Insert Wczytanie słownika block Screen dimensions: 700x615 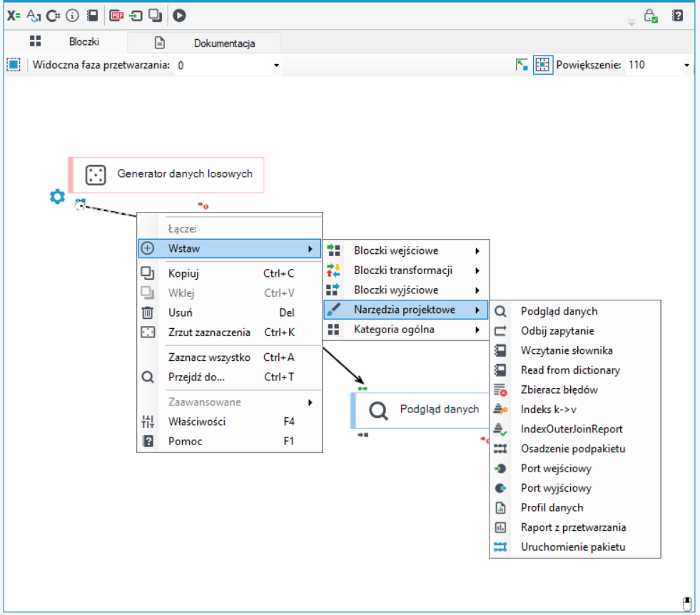click(575, 350)
